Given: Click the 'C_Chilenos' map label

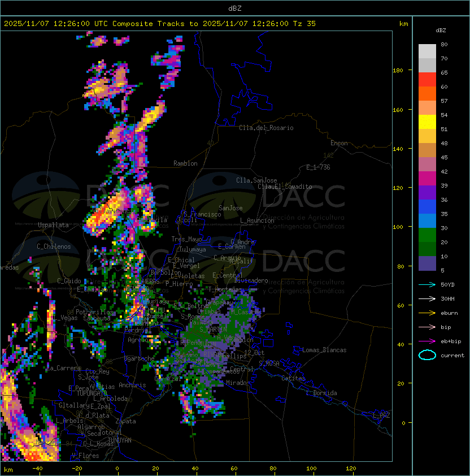Looking at the screenshot, I should pyautogui.click(x=54, y=246).
